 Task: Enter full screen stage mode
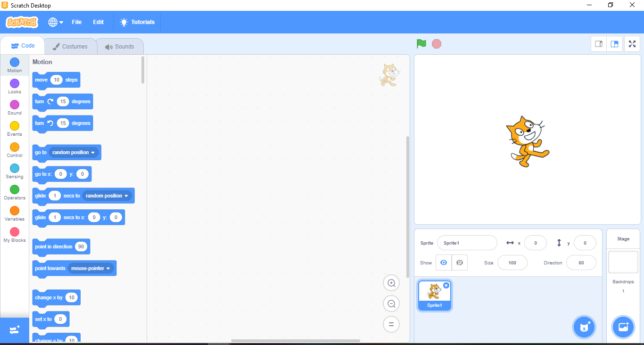[632, 43]
